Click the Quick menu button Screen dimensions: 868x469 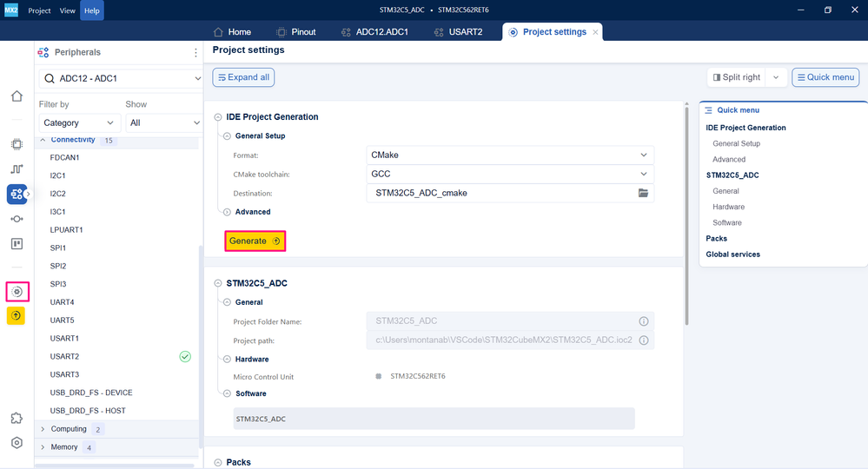point(825,77)
